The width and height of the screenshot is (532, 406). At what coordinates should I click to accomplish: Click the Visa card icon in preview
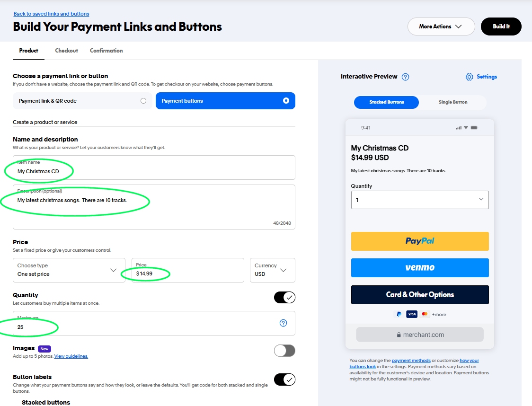pos(411,314)
